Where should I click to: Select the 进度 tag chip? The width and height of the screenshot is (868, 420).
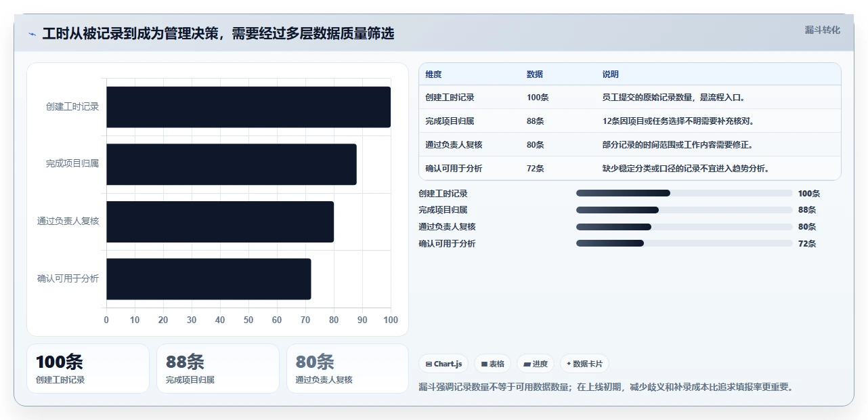[x=535, y=364]
